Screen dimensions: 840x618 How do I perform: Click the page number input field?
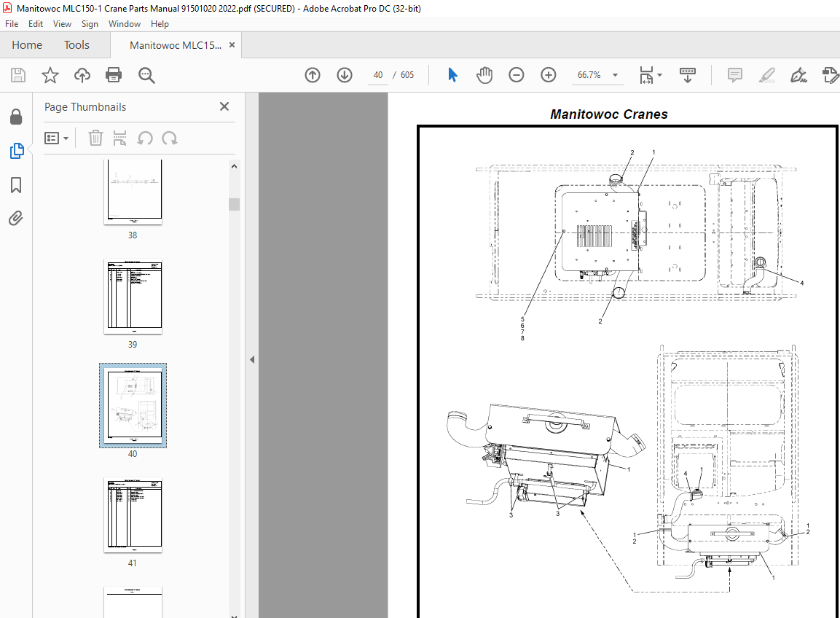378,75
